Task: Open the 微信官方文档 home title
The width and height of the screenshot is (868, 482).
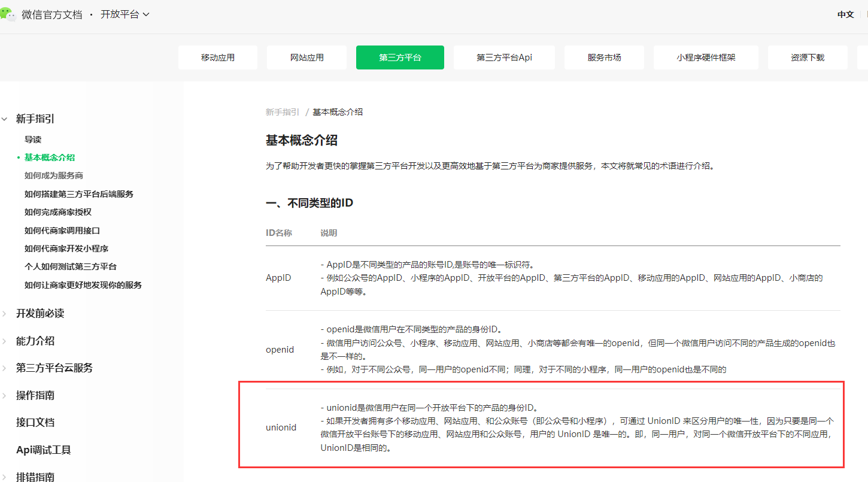Action: pyautogui.click(x=52, y=14)
